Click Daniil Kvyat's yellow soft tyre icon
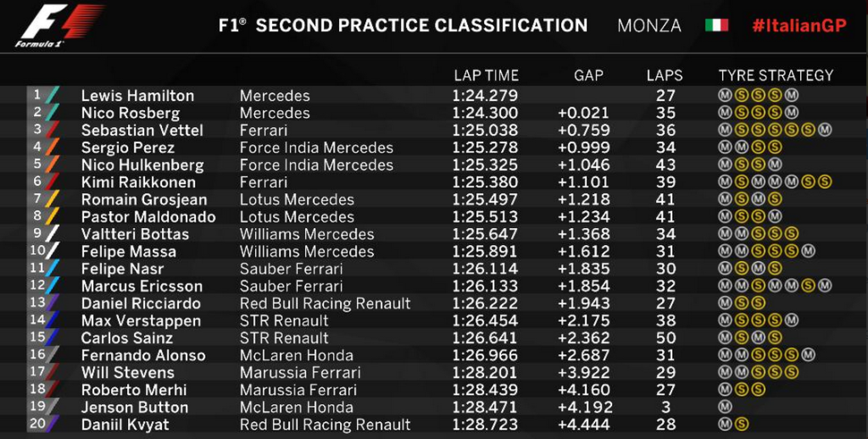Image resolution: width=868 pixels, height=439 pixels. pyautogui.click(x=742, y=425)
